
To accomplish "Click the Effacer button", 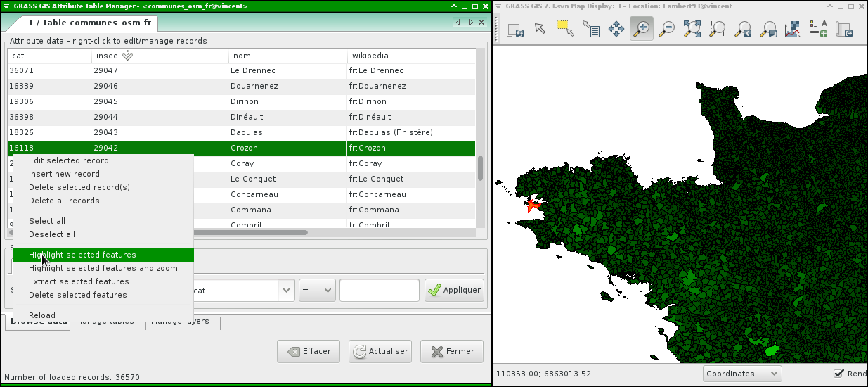I will tap(309, 351).
